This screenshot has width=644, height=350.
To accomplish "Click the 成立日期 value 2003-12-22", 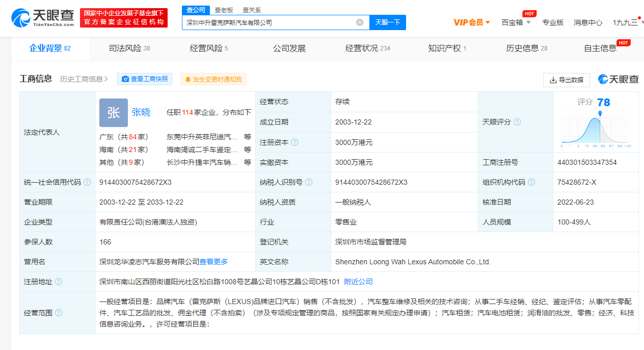I will click(x=354, y=122).
